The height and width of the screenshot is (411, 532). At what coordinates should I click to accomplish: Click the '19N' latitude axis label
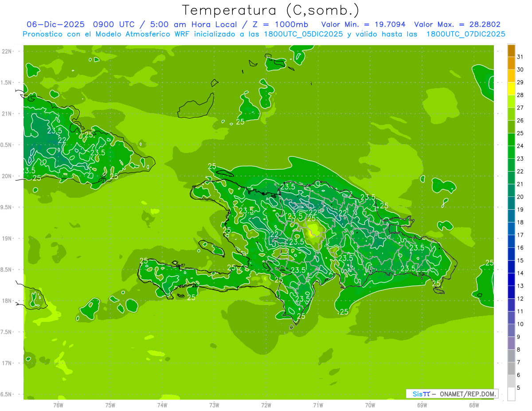pyautogui.click(x=7, y=239)
